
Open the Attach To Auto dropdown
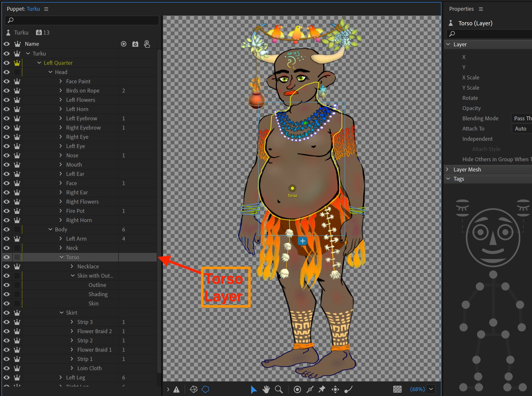coord(522,129)
